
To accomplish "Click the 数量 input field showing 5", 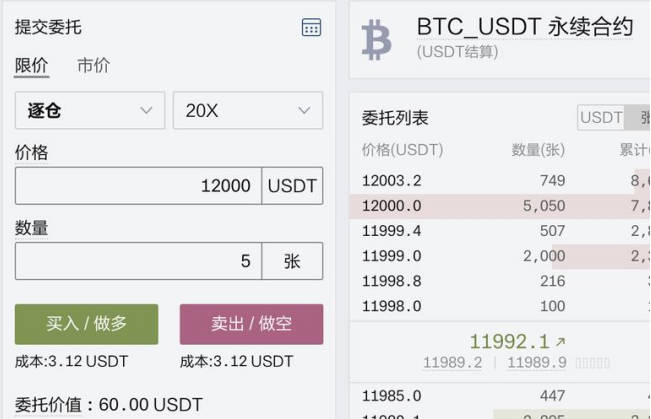I will click(x=138, y=261).
